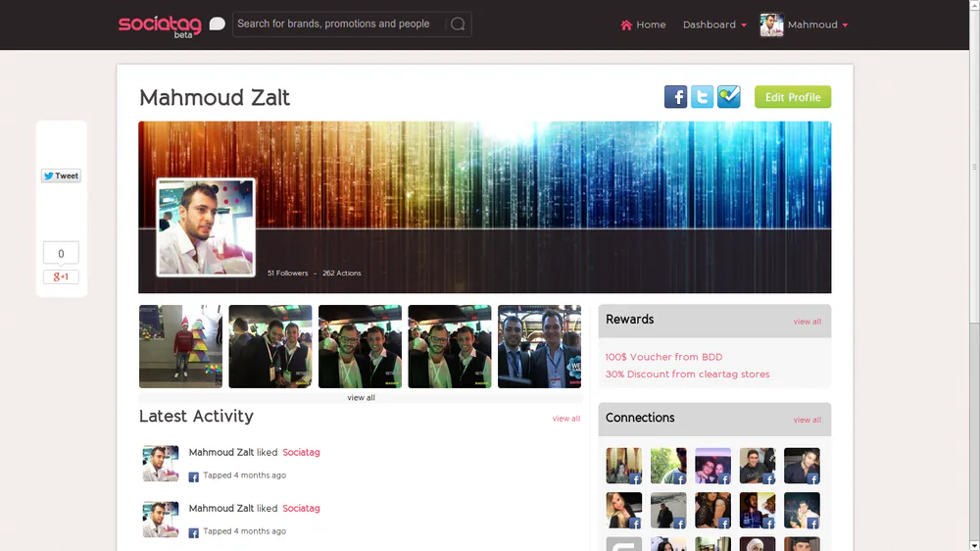Screen dimensions: 980x551
Task: Open the fifth photo with suited men
Action: tap(539, 346)
